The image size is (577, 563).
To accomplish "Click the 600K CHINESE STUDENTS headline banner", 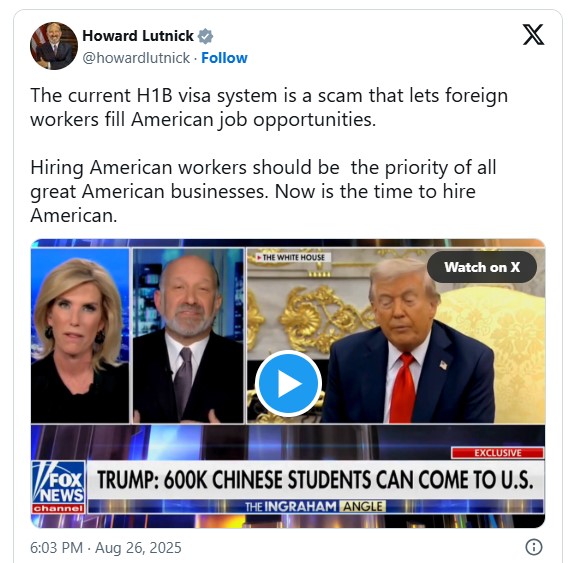I will coord(315,480).
